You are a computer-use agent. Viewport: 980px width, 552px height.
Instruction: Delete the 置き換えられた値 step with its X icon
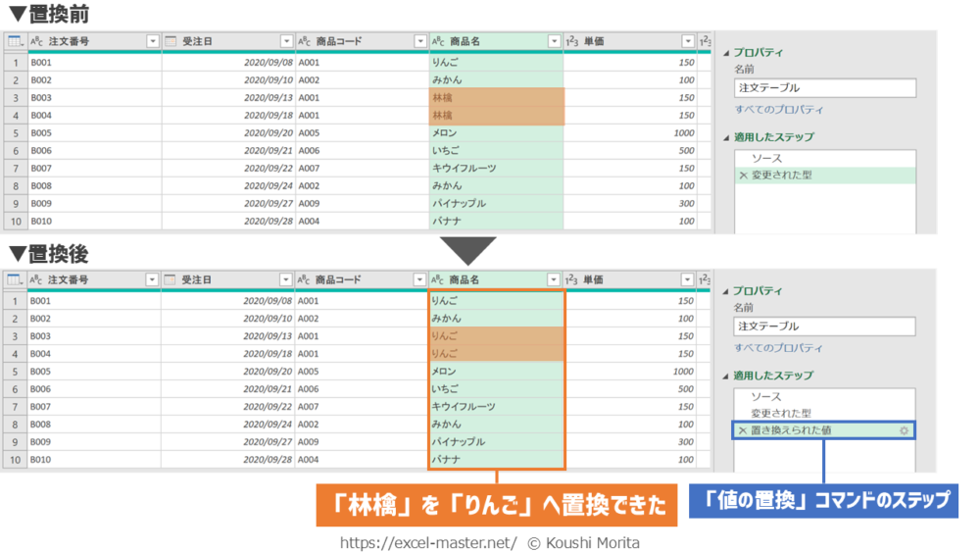pos(743,430)
